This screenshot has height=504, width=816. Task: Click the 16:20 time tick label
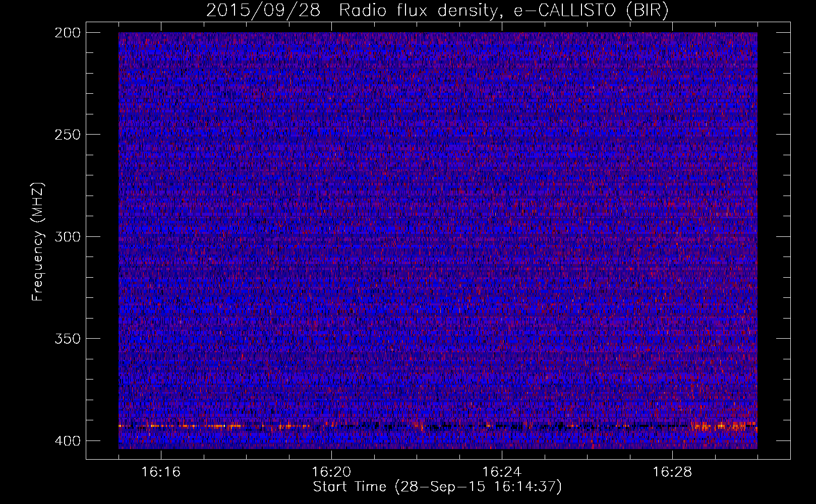coord(331,472)
